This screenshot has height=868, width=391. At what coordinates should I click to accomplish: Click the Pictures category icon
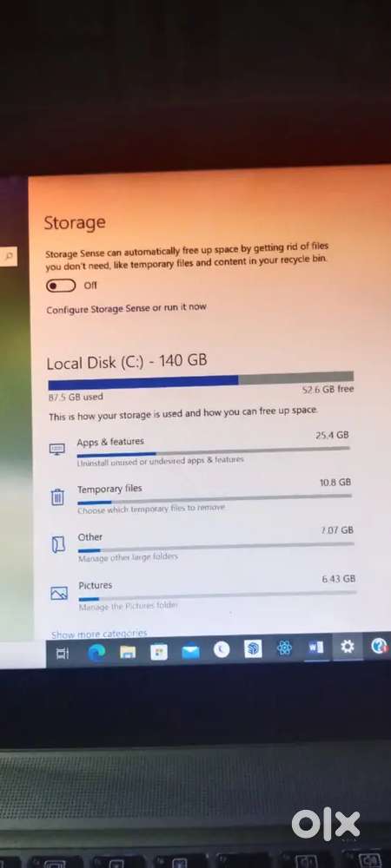point(59,594)
